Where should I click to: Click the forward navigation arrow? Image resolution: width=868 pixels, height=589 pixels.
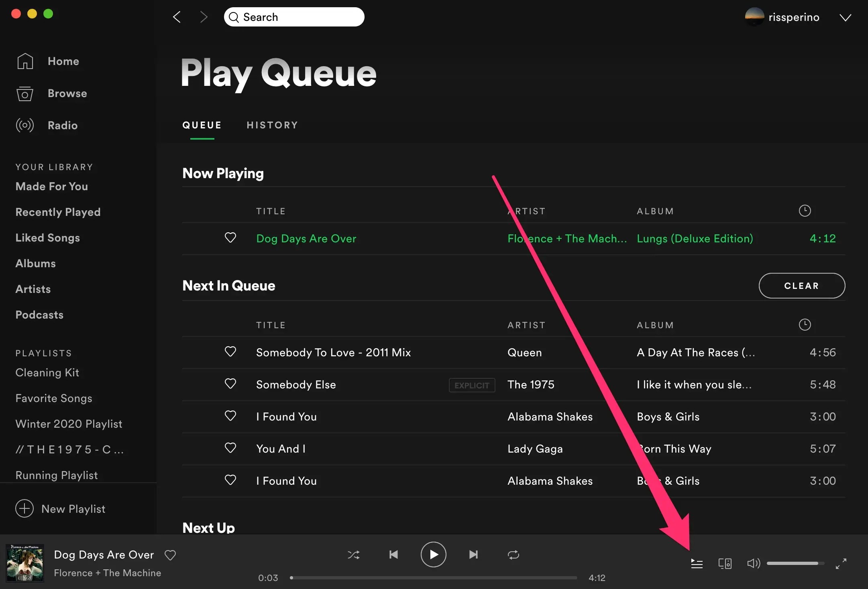[204, 17]
